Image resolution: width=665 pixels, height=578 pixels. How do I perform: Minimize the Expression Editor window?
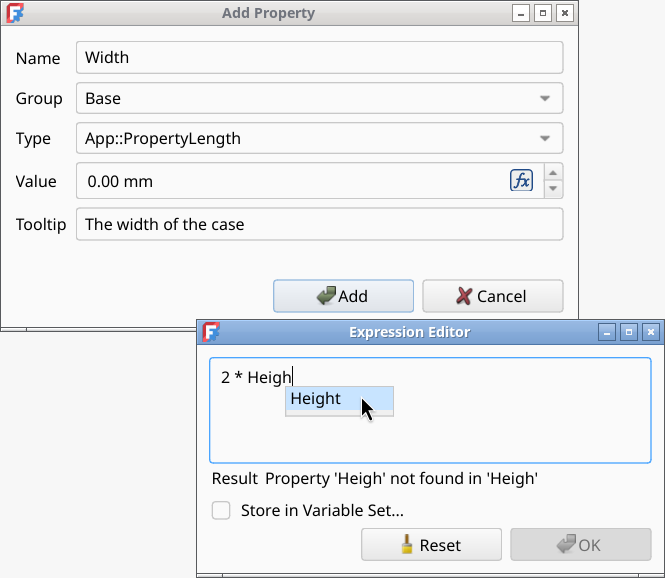pyautogui.click(x=606, y=332)
